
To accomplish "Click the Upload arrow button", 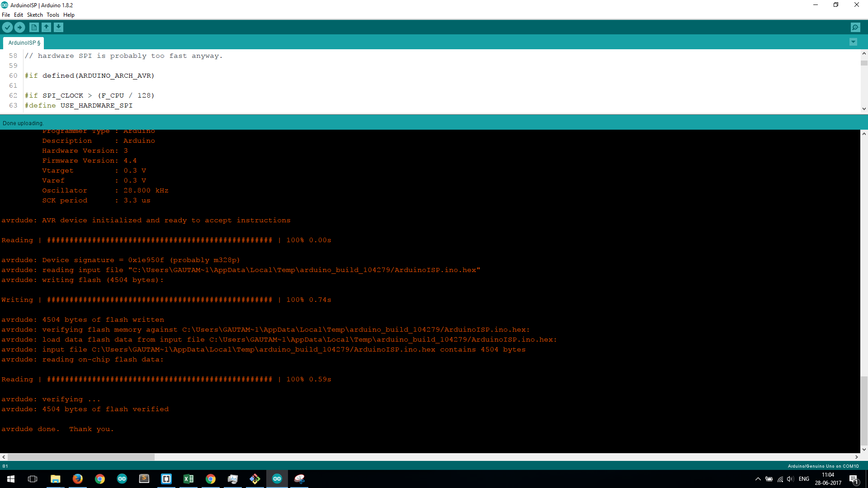I will pyautogui.click(x=19, y=28).
